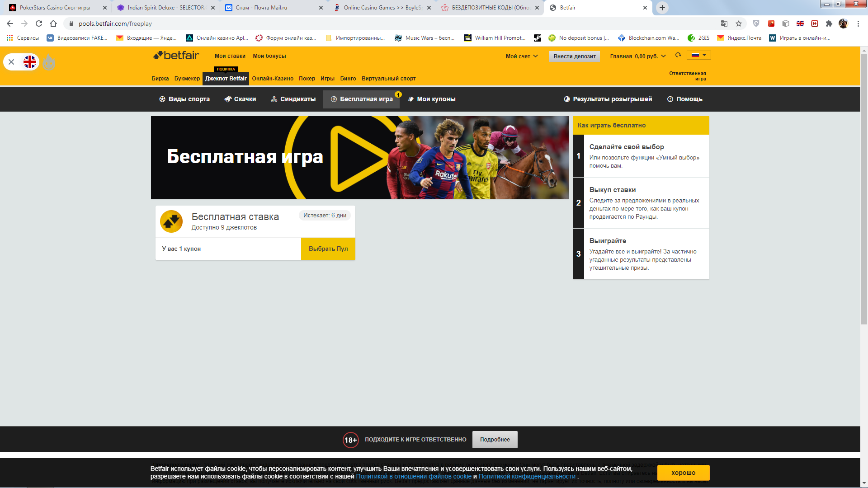Screen dimensions: 868x488
Task: Open the cookie policy link
Action: 413,476
